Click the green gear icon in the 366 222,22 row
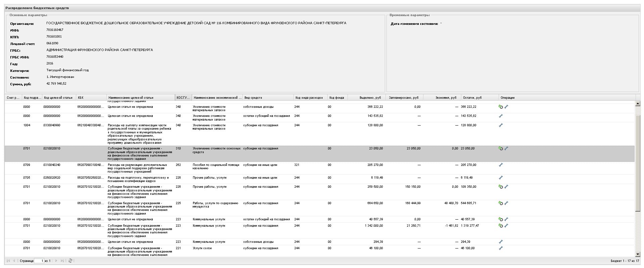 tap(501, 107)
